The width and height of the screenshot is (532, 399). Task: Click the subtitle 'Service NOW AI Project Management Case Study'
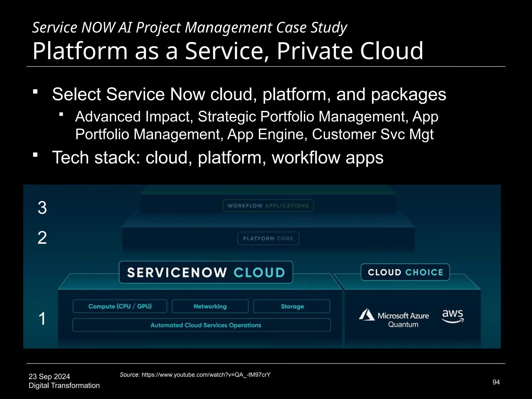[190, 27]
